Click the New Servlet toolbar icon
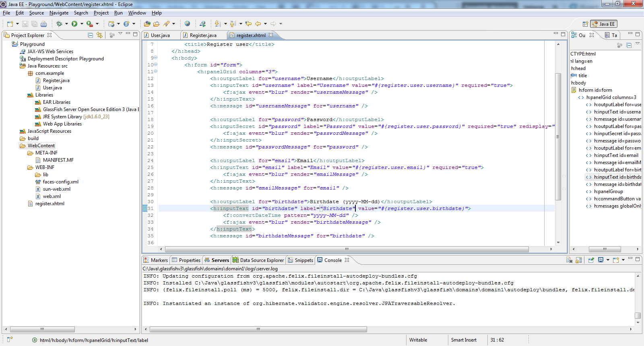The width and height of the screenshot is (644, 346). pos(126,24)
